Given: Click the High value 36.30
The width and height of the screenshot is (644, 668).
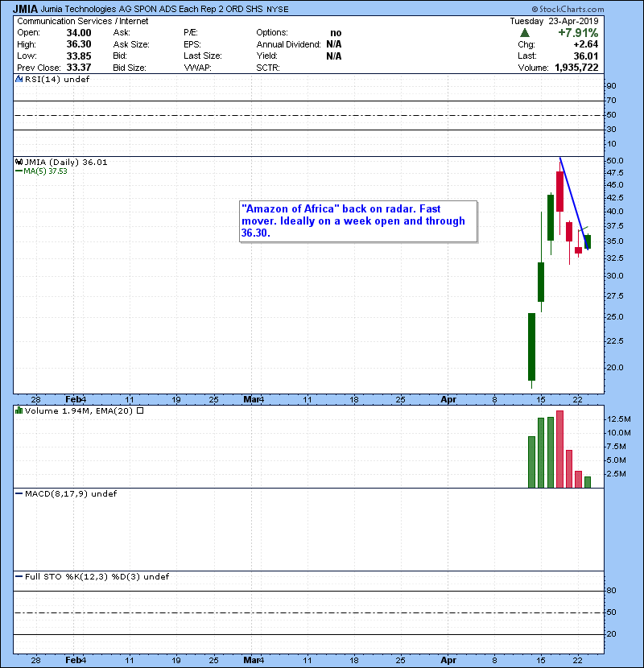Looking at the screenshot, I should click(x=79, y=44).
